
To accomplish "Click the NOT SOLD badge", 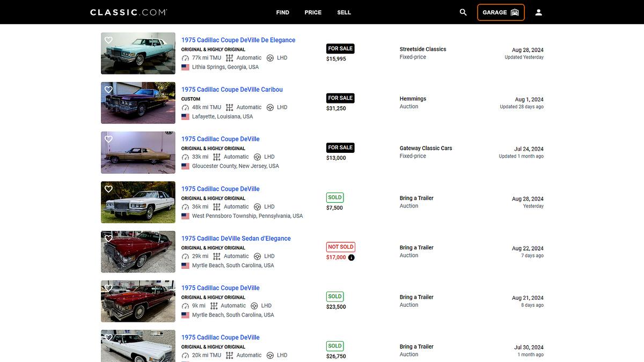I will pyautogui.click(x=340, y=247).
